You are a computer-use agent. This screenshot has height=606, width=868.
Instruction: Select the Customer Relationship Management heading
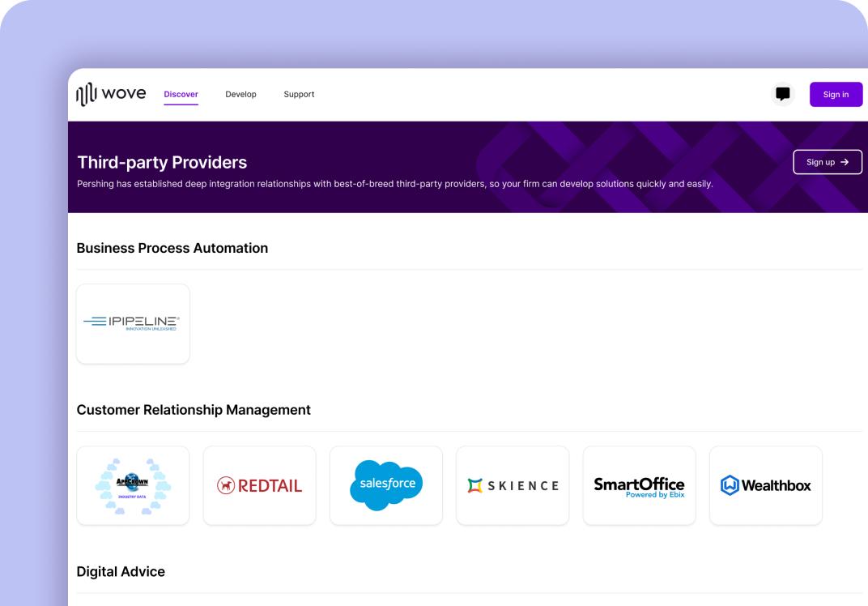click(x=194, y=410)
